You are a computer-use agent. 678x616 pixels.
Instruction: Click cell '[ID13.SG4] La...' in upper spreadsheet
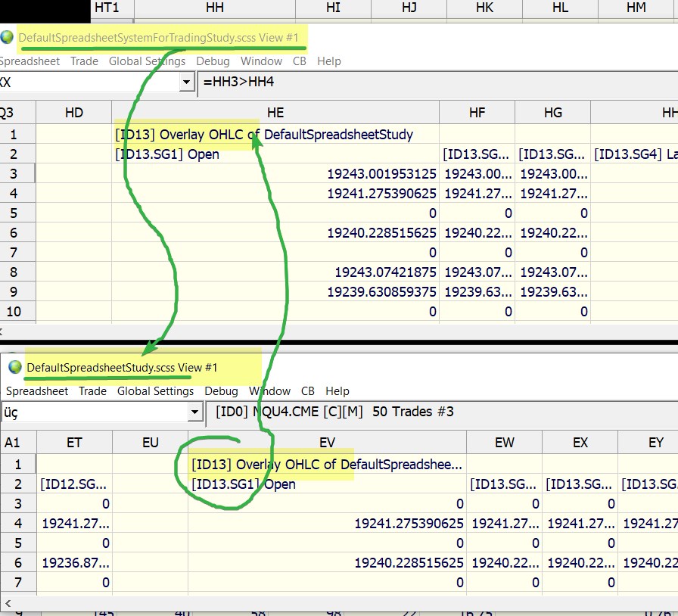coord(634,154)
